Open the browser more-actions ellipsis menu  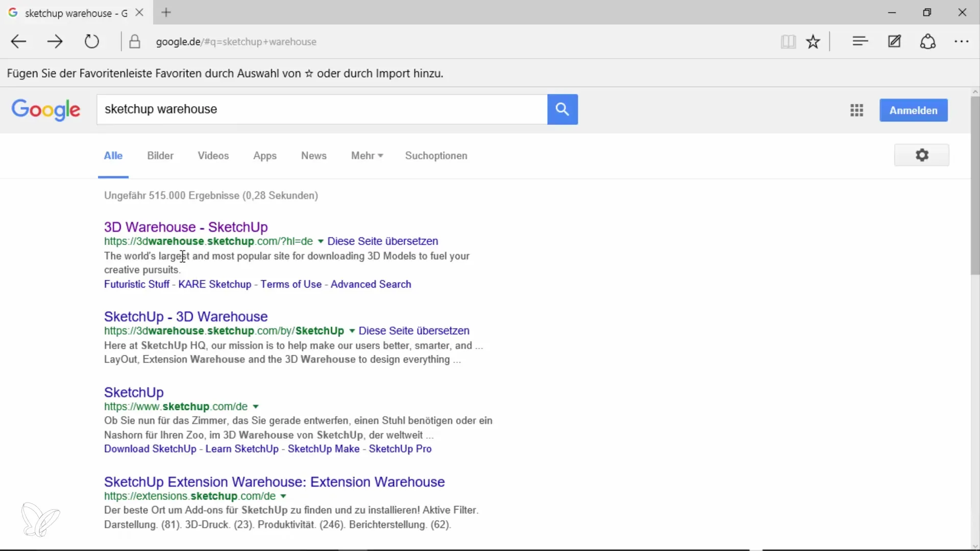point(962,41)
